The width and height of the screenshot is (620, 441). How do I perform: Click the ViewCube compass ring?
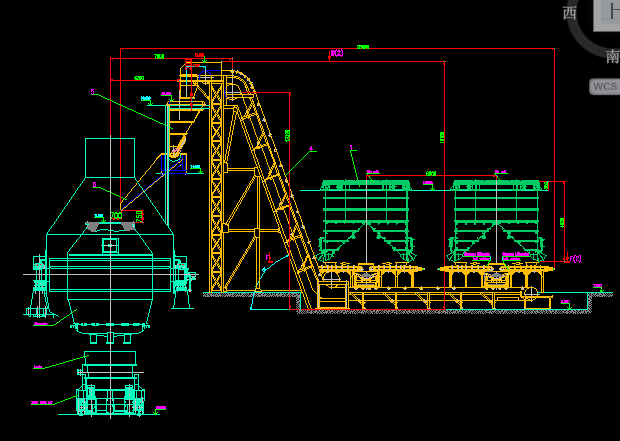coord(581,40)
